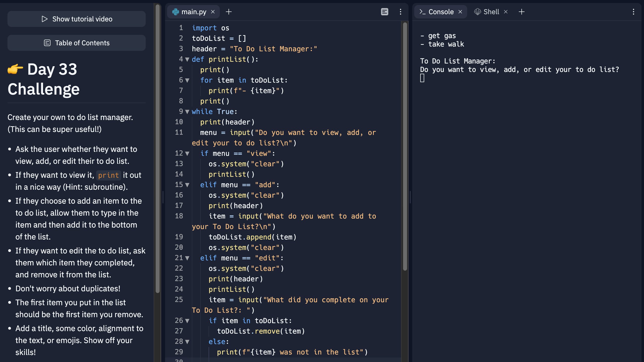The height and width of the screenshot is (362, 644).
Task: Collapse the while True block at line 9
Action: 187,112
